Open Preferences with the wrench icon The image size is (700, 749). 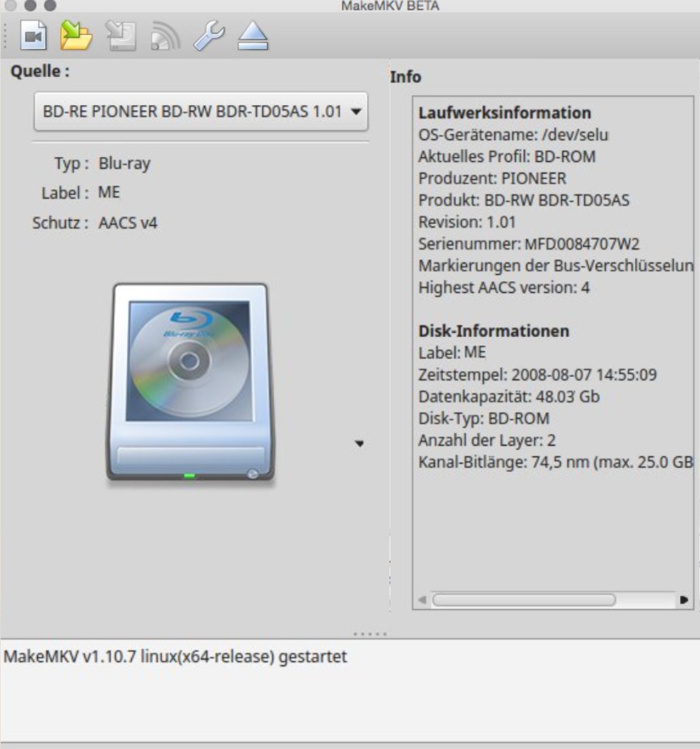click(209, 36)
